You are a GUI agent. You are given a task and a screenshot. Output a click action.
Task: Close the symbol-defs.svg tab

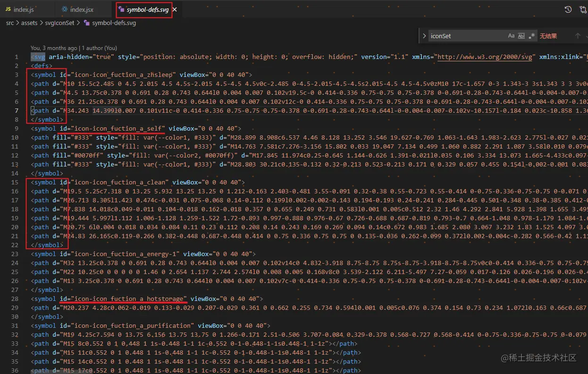click(x=175, y=9)
